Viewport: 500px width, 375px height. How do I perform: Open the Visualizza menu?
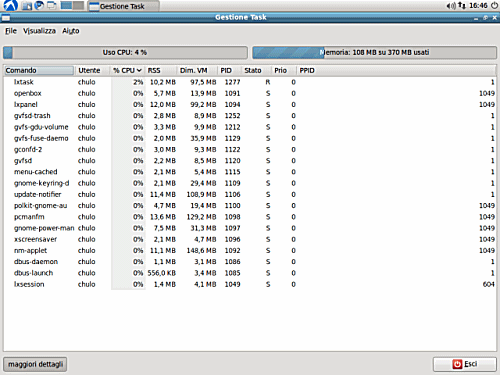39,31
